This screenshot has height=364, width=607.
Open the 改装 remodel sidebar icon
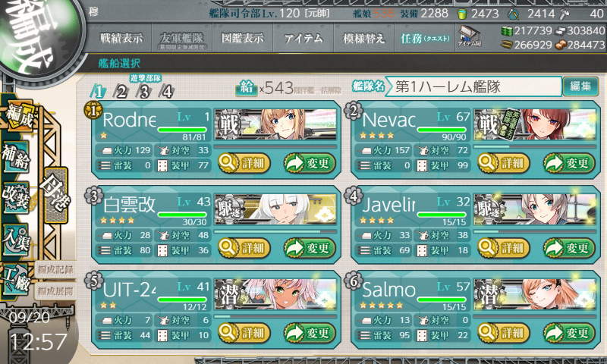pyautogui.click(x=16, y=198)
